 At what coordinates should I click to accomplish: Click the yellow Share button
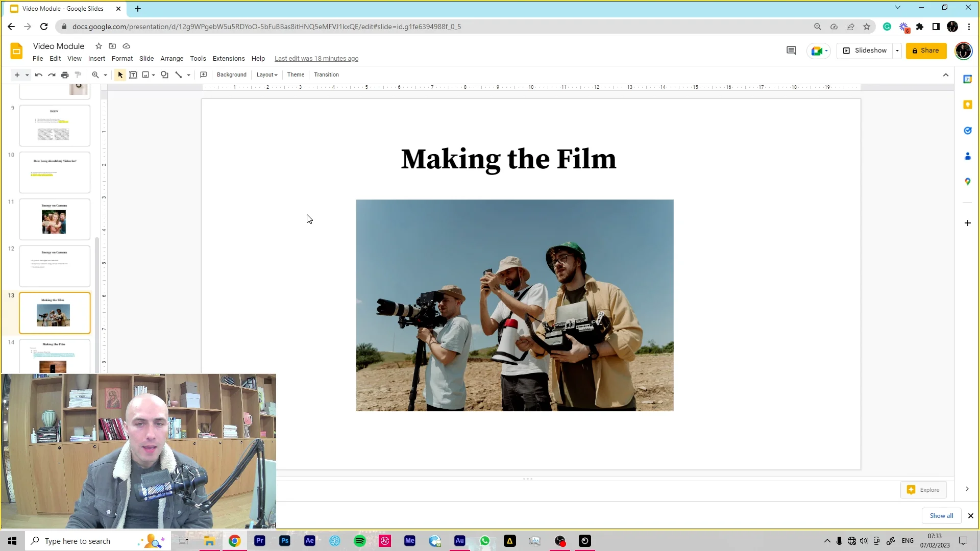tap(926, 51)
